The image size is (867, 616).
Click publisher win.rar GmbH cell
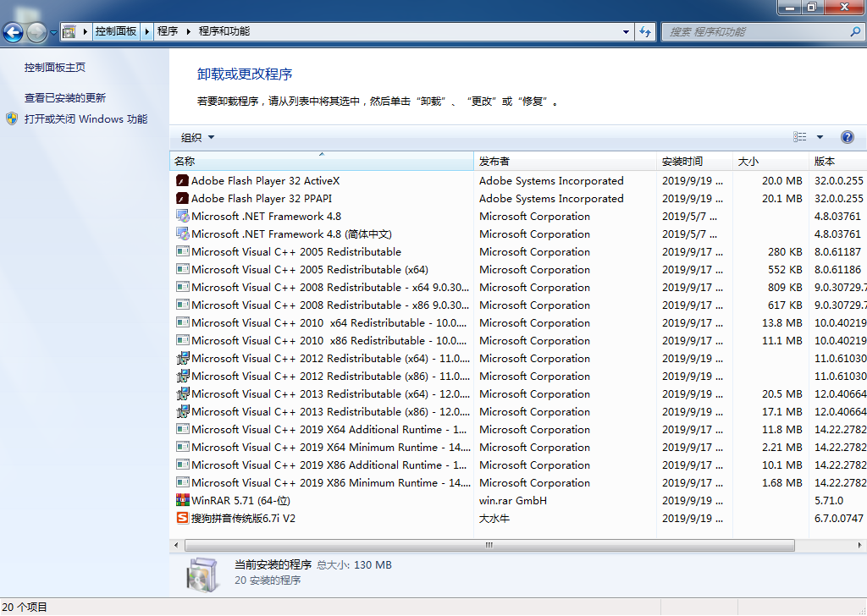tap(513, 501)
